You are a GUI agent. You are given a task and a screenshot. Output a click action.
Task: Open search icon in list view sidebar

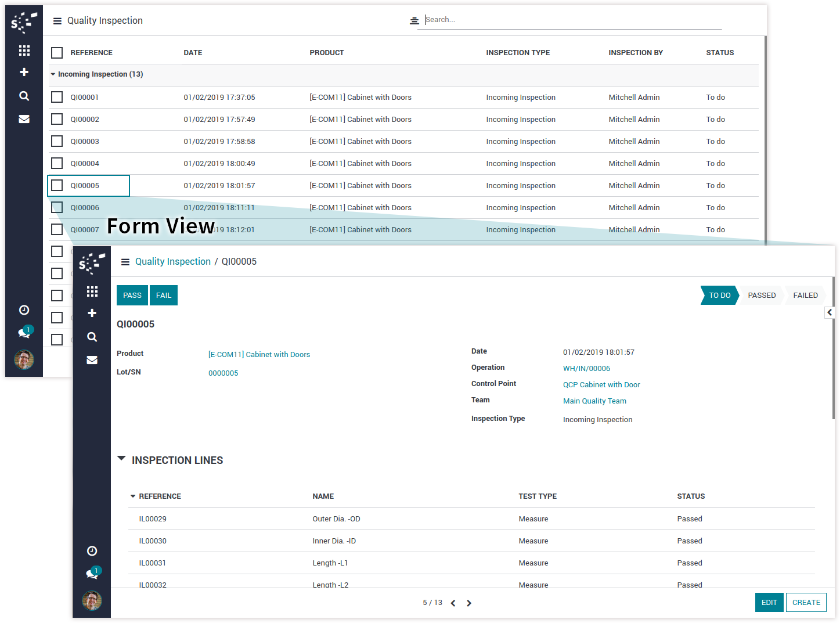coord(24,96)
